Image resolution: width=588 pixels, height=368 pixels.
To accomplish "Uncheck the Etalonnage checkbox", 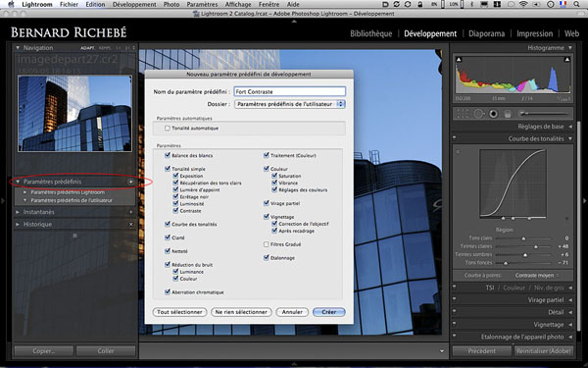I will [266, 257].
